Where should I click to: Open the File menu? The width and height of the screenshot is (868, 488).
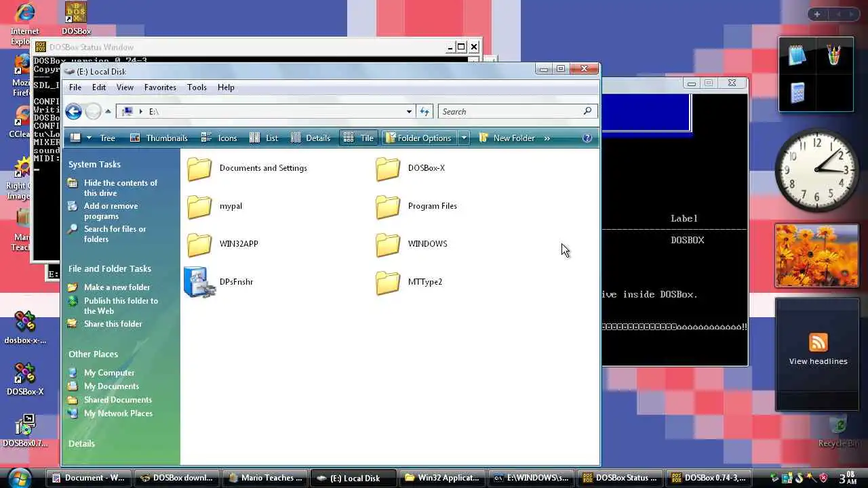tap(75, 87)
